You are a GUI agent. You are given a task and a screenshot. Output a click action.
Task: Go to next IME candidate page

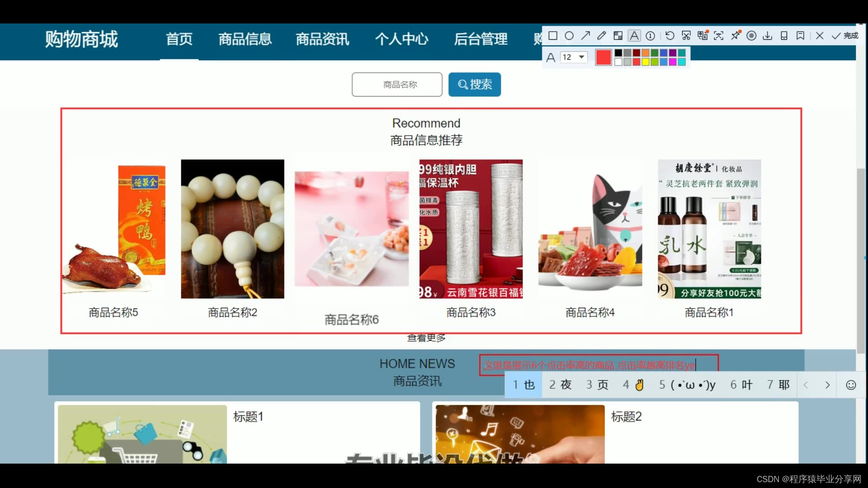(x=827, y=385)
